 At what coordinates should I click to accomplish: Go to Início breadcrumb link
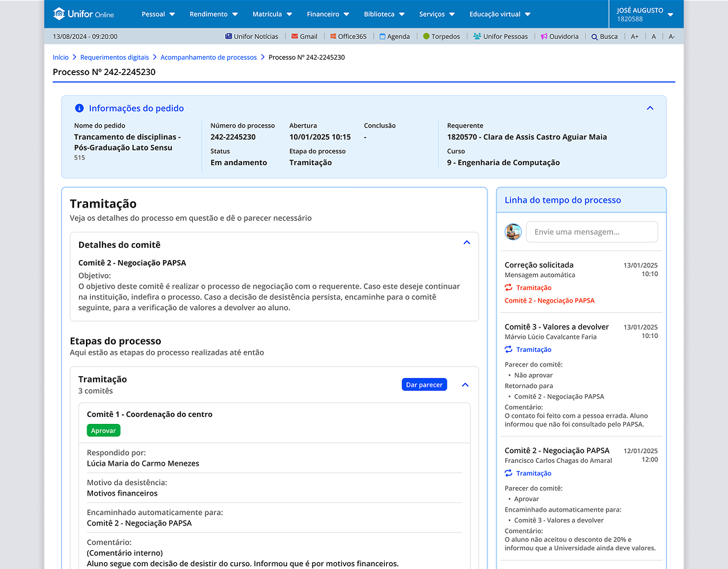click(x=60, y=57)
